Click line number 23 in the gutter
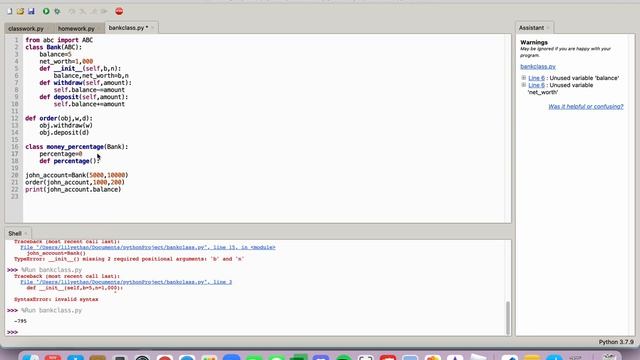The height and width of the screenshot is (360, 640). (15, 197)
